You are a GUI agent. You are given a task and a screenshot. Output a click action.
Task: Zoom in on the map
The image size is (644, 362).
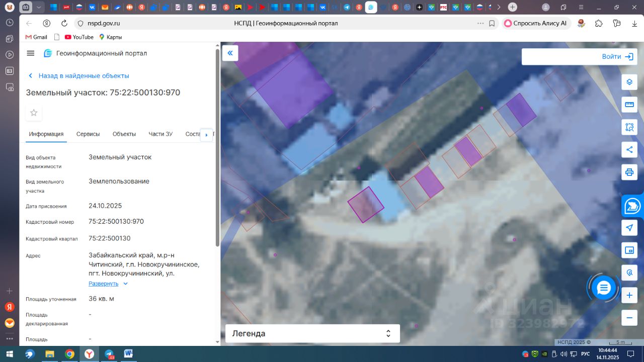629,296
